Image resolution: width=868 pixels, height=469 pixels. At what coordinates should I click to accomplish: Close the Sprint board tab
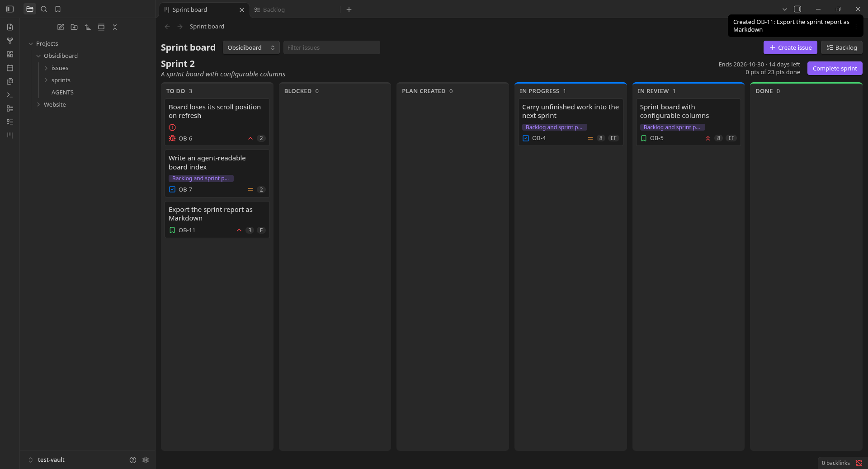pyautogui.click(x=242, y=9)
